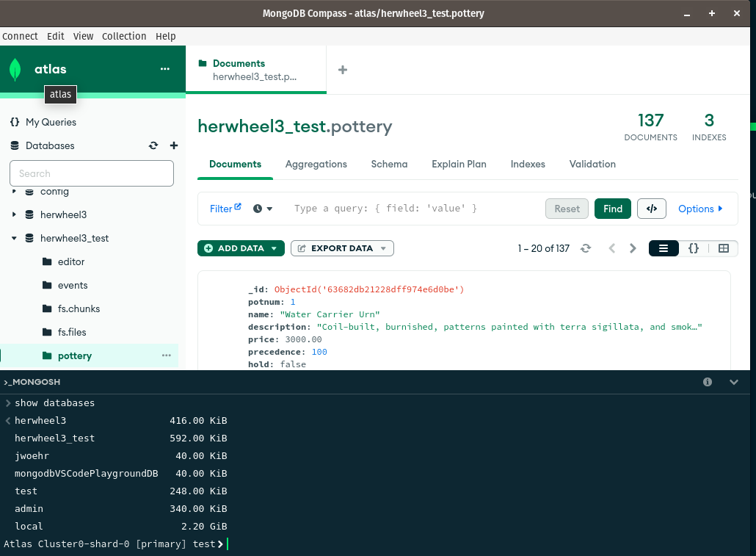Switch to table view of documents
The width and height of the screenshot is (756, 556).
(x=723, y=248)
